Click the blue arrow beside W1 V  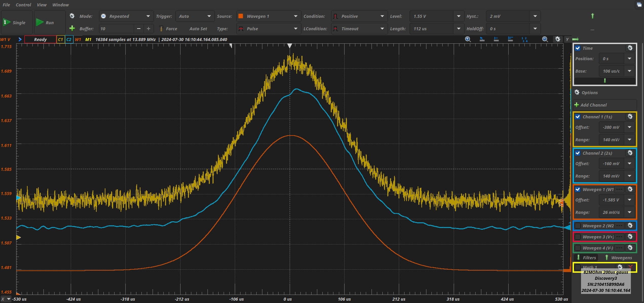coord(20,39)
